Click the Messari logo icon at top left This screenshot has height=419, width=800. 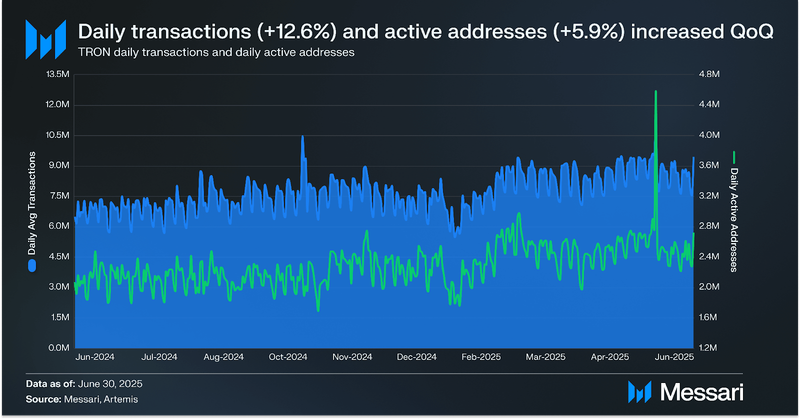pyautogui.click(x=46, y=39)
